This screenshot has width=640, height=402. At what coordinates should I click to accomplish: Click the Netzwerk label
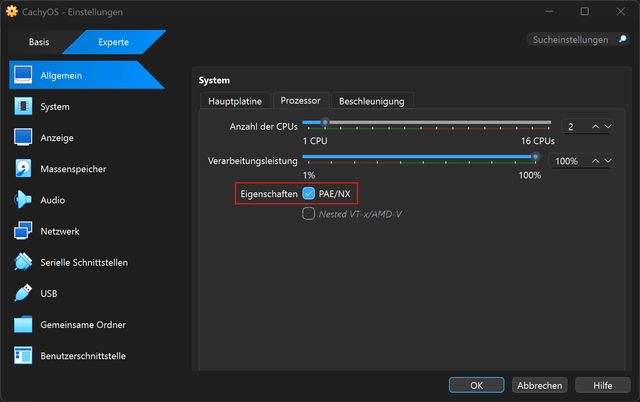click(x=60, y=231)
